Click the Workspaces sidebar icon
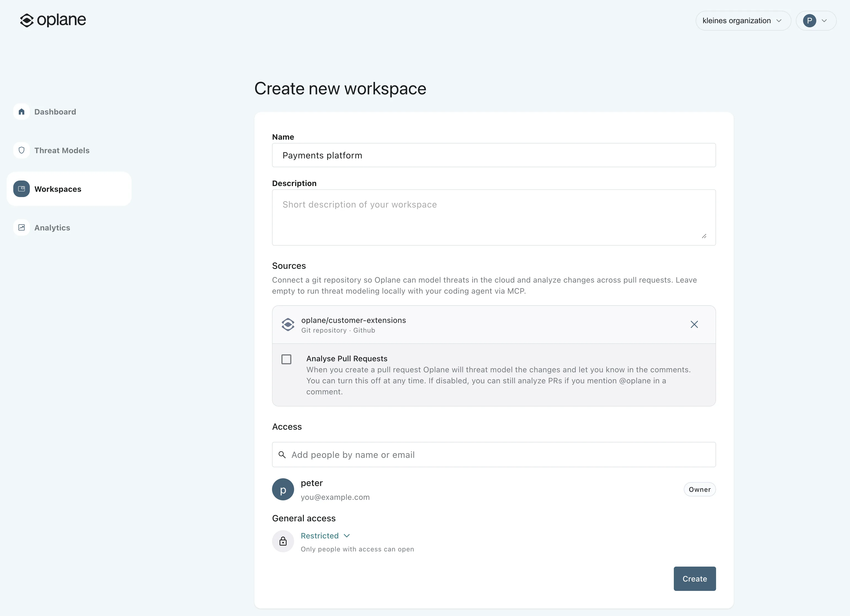The width and height of the screenshot is (850, 616). 21,189
